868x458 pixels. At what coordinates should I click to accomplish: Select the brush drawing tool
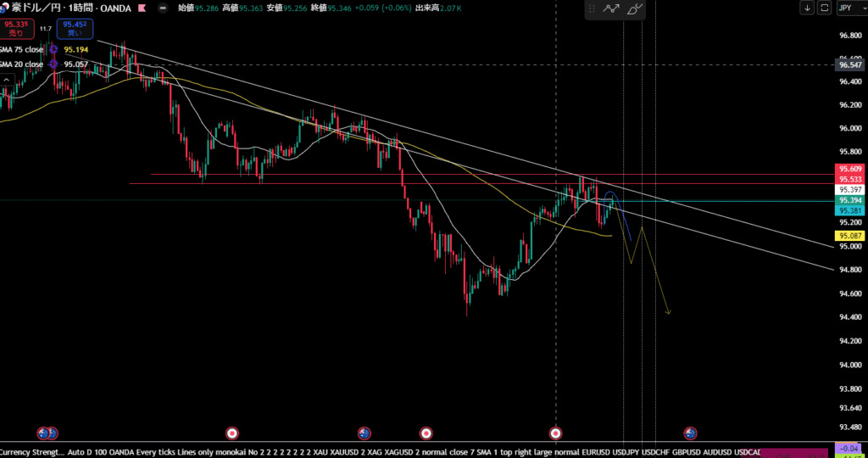coord(636,9)
